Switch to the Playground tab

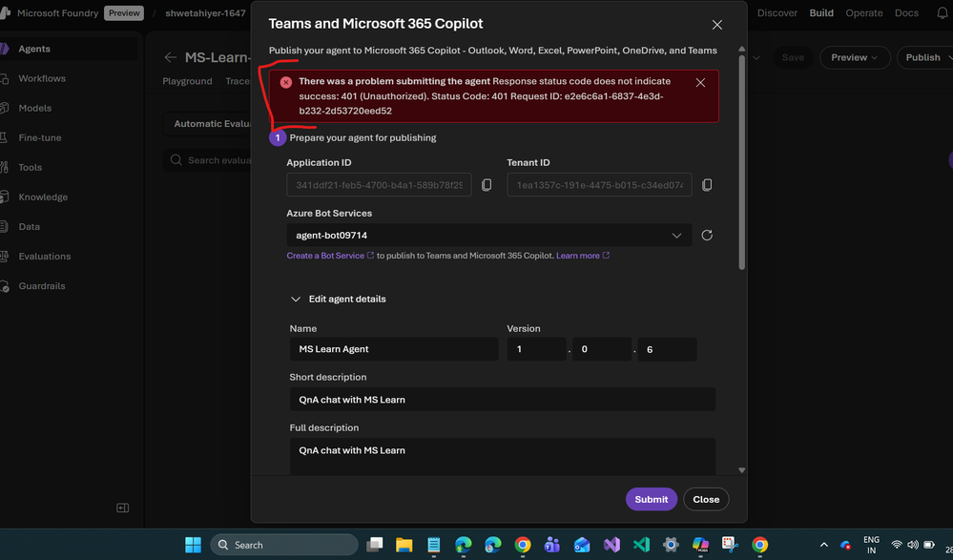point(187,81)
